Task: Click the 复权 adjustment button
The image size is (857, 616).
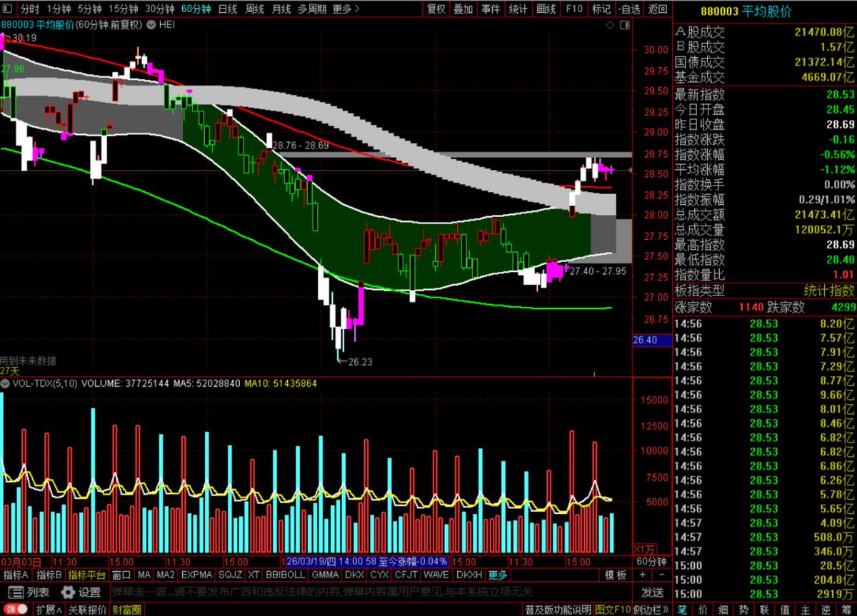Action: tap(436, 9)
